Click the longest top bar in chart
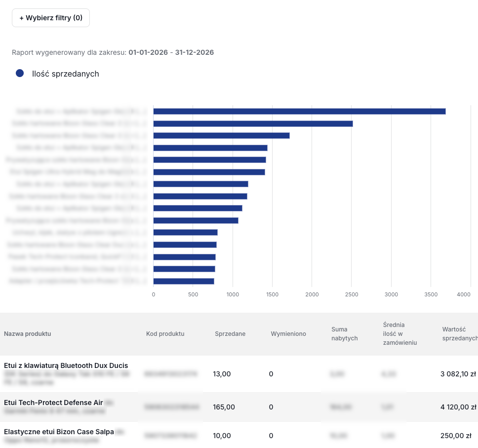Viewport: 478px width, 448px height. coord(299,111)
